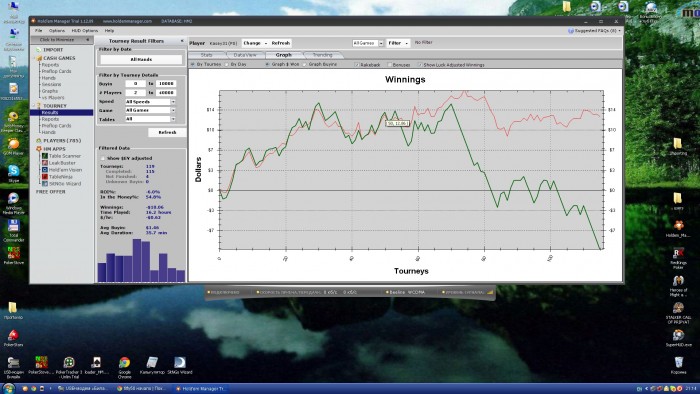Click the Windows Start button
The width and height of the screenshot is (700, 394).
point(8,388)
